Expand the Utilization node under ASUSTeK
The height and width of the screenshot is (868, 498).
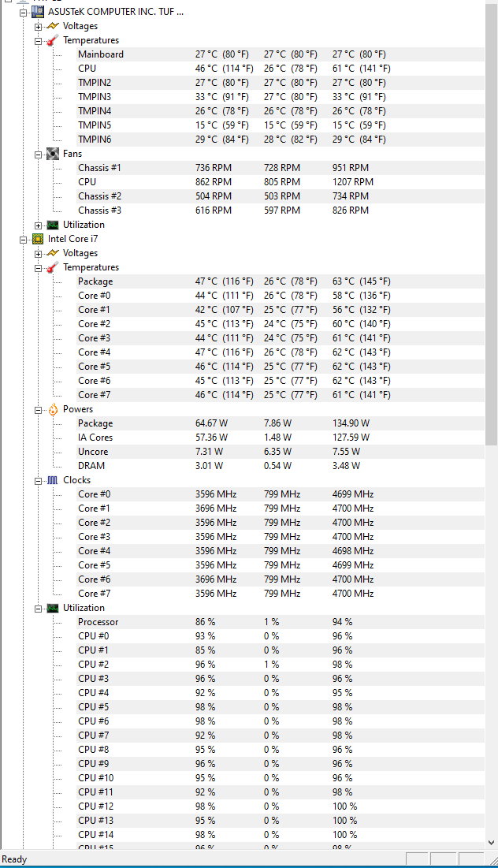(38, 224)
